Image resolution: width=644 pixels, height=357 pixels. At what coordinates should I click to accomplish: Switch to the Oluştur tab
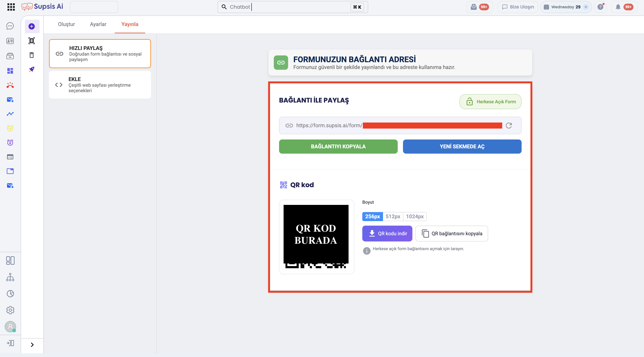[66, 24]
